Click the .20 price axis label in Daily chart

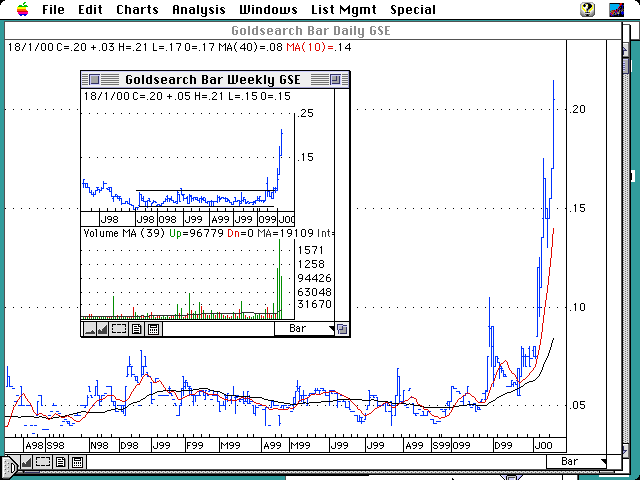pos(578,109)
